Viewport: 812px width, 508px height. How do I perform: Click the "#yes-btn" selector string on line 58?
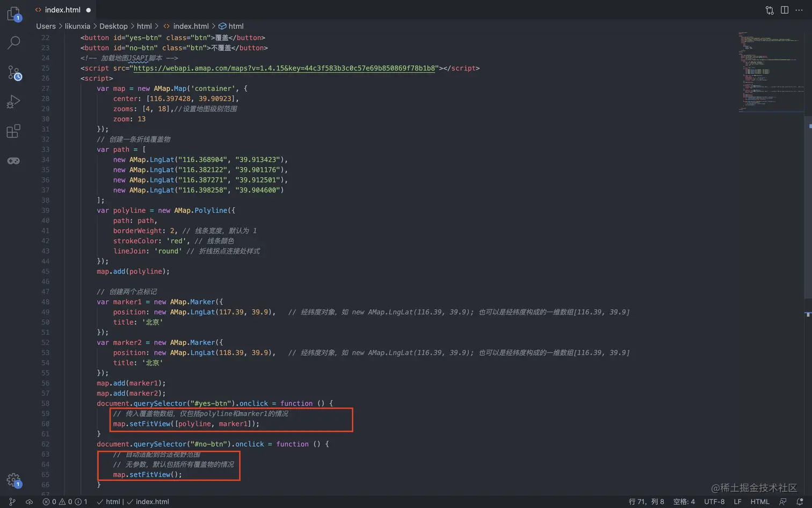(x=211, y=403)
